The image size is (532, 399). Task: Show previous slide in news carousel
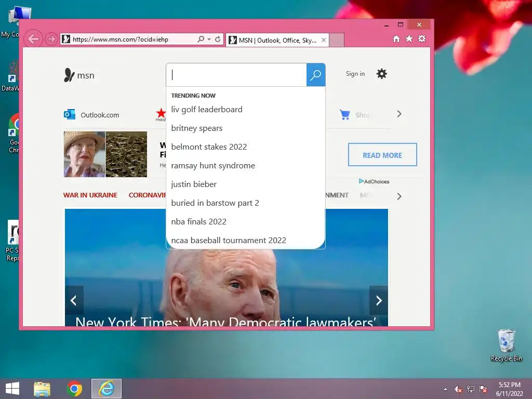pyautogui.click(x=74, y=300)
